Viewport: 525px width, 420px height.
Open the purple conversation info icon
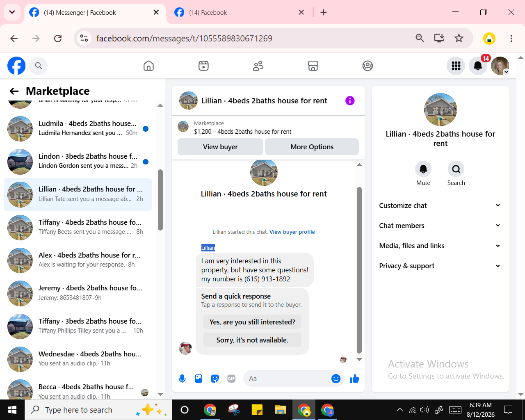[350, 100]
